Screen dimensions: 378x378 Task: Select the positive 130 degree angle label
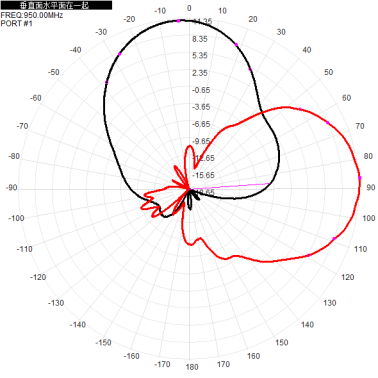[x=330, y=303]
